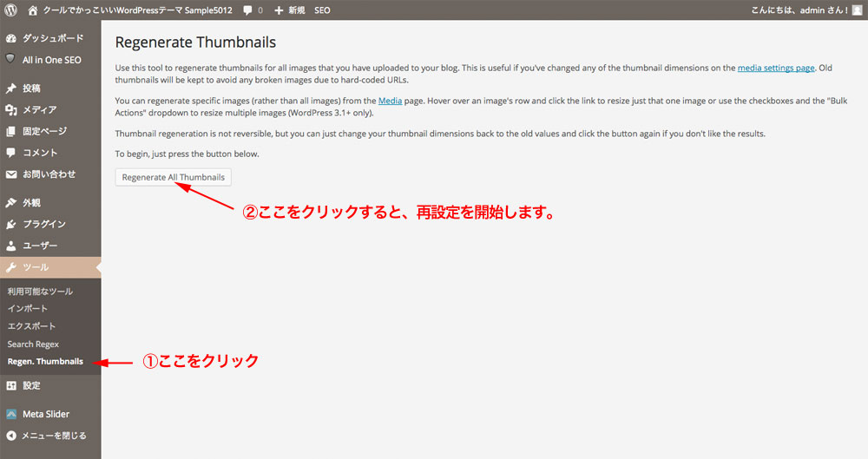Screen dimensions: 868x459
Task: Click the site name in admin bar
Action: (x=138, y=10)
